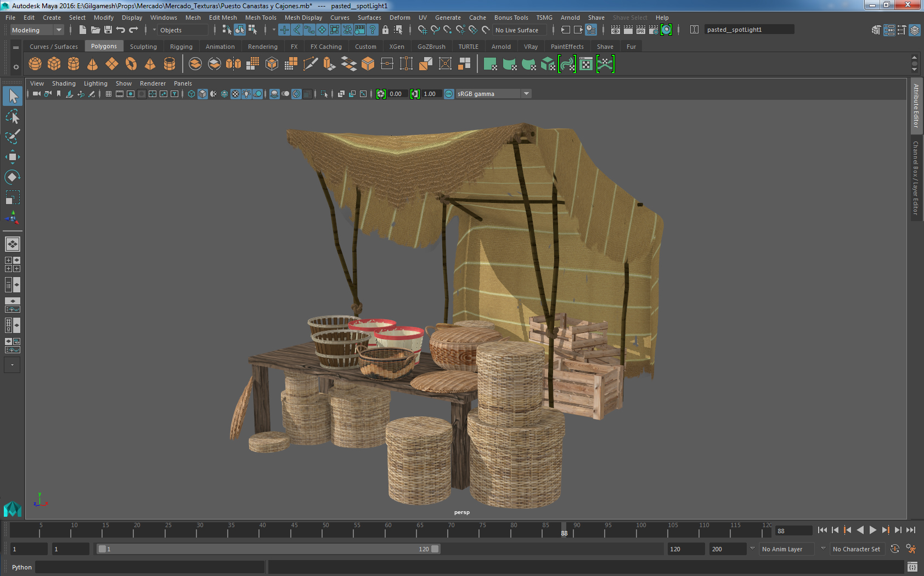Viewport: 924px width, 576px height.
Task: Open the No Anim Layer dropdown
Action: tap(787, 549)
